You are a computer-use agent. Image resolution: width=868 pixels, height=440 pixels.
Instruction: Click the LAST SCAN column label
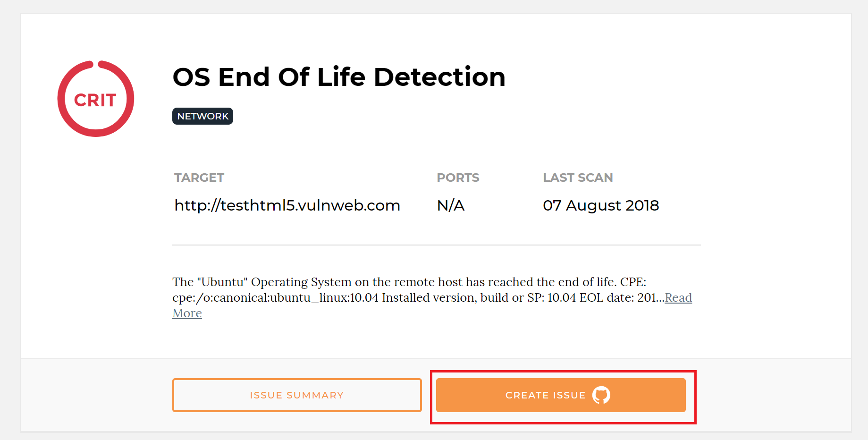[x=578, y=178]
